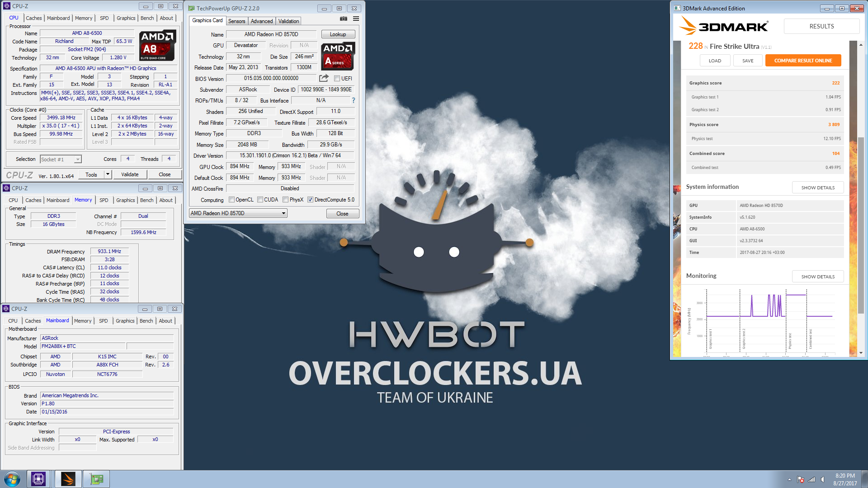Open About tab in CPU-Z mainboard window
Image resolution: width=868 pixels, height=488 pixels.
click(165, 321)
